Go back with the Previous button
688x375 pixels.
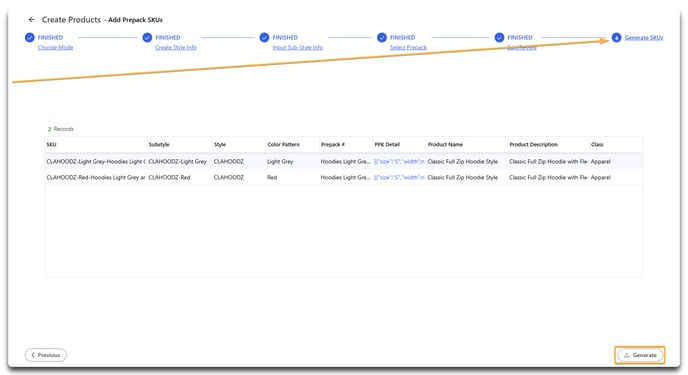(x=46, y=355)
